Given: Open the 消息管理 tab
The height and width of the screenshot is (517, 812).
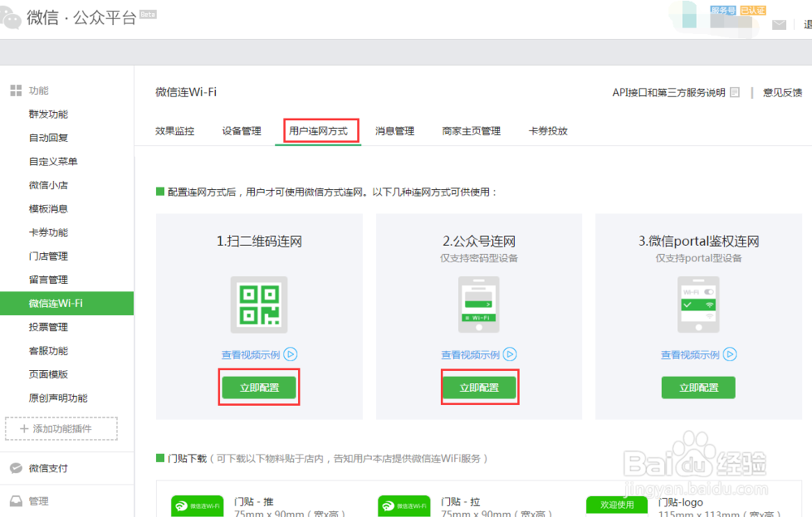Looking at the screenshot, I should tap(395, 131).
